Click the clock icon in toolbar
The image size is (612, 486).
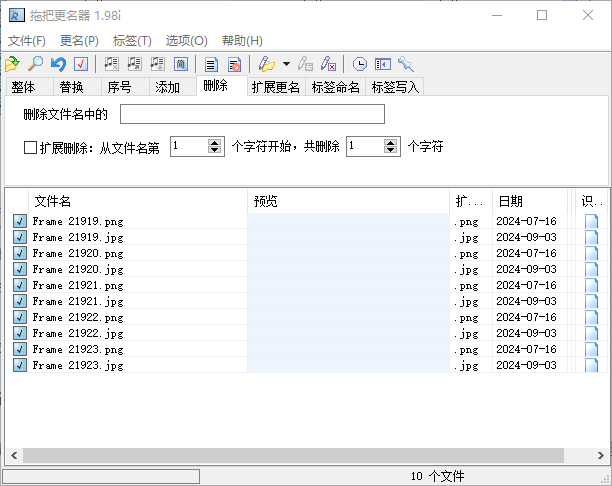[x=360, y=64]
